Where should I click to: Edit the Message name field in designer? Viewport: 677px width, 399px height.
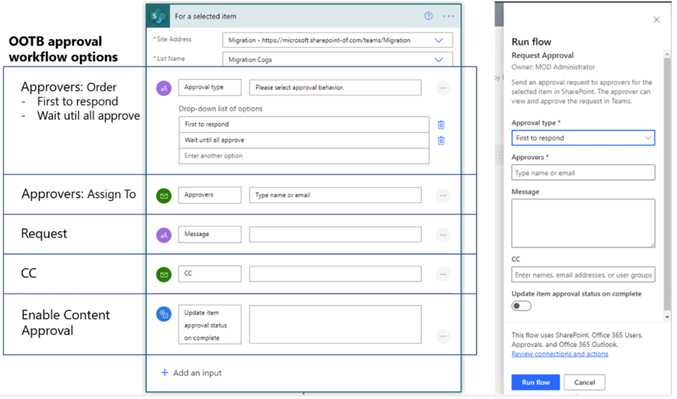pyautogui.click(x=210, y=234)
